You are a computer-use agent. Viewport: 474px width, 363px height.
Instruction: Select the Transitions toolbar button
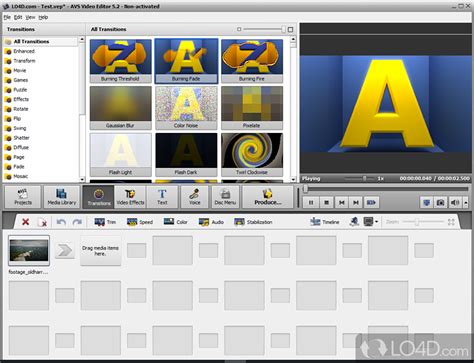99,197
